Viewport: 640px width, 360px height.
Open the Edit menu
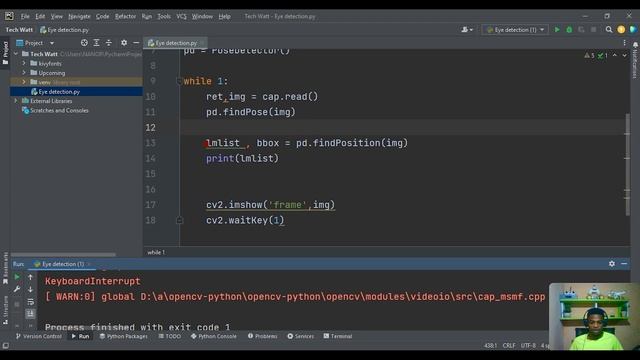click(40, 16)
